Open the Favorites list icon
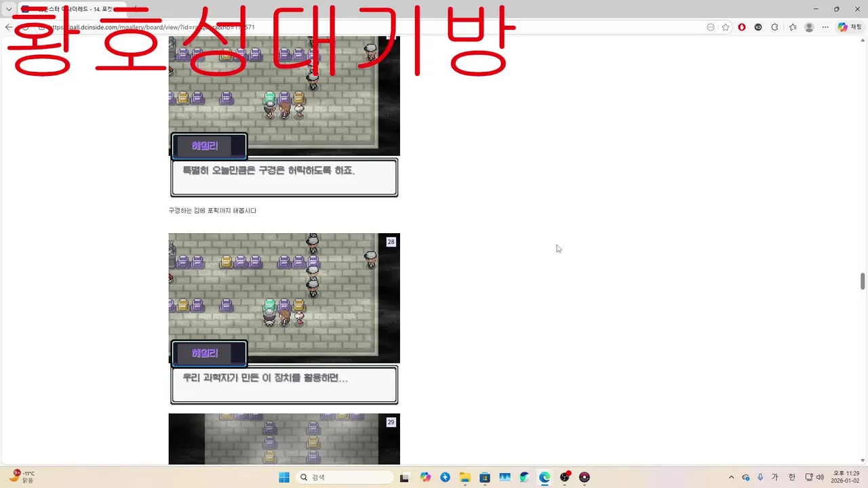Image resolution: width=868 pixels, height=488 pixels. click(793, 27)
